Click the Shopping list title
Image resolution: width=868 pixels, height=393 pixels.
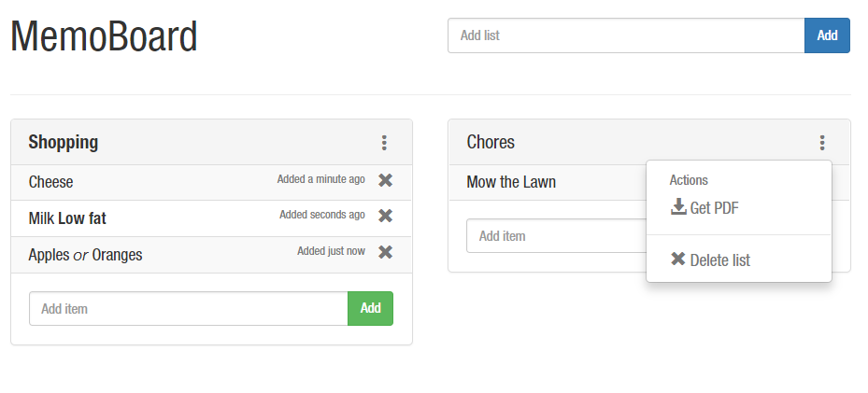click(64, 143)
